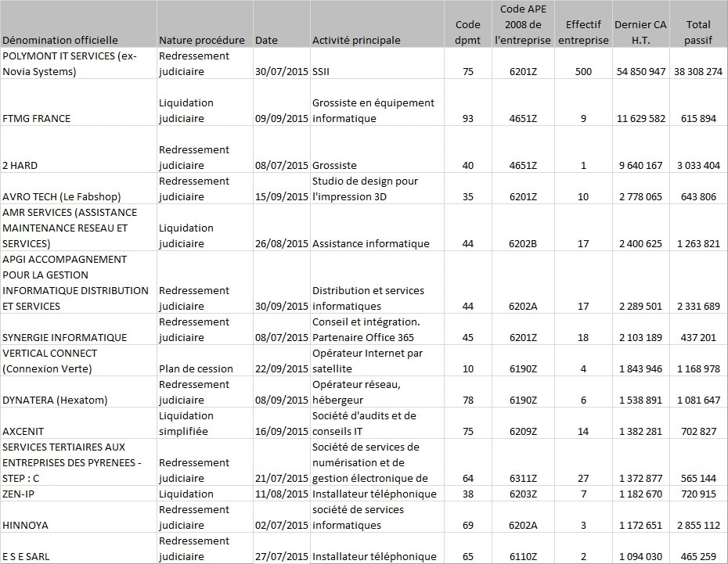
Task: Click the date 30/09/2015
Action: click(281, 306)
